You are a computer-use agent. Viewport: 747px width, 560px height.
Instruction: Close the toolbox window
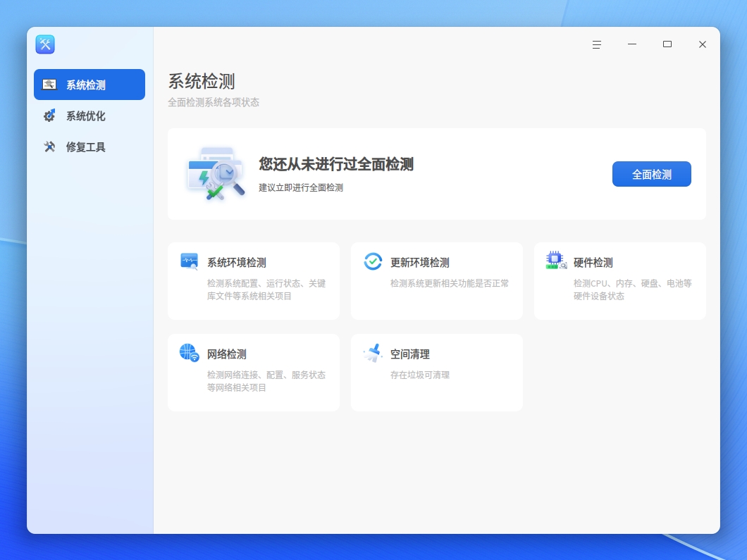[702, 44]
